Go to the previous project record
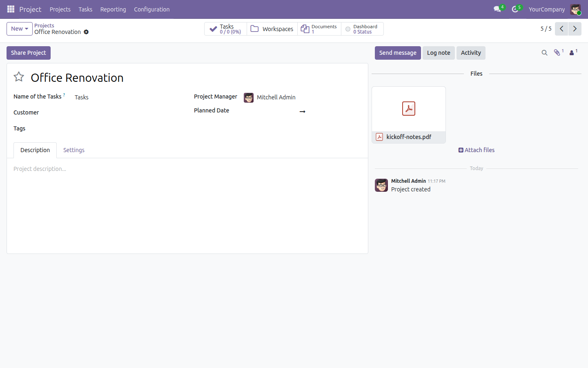 coord(561,29)
